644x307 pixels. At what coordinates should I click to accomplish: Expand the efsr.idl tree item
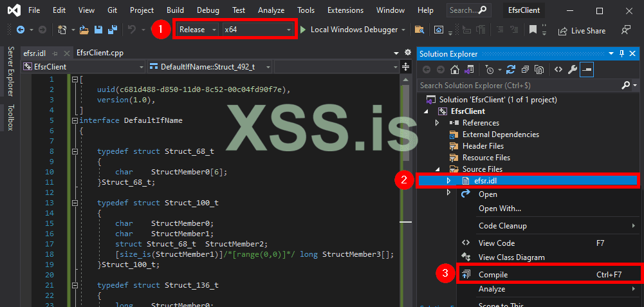pos(448,180)
